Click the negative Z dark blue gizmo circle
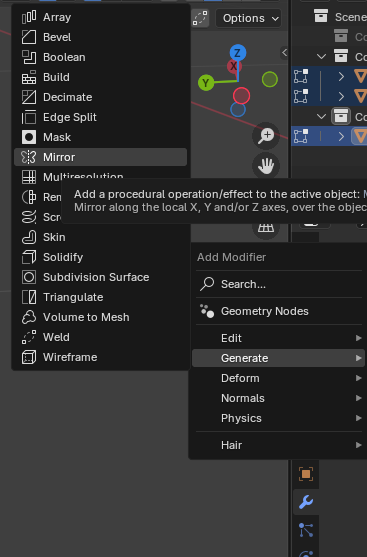The height and width of the screenshot is (557, 367). (x=238, y=110)
